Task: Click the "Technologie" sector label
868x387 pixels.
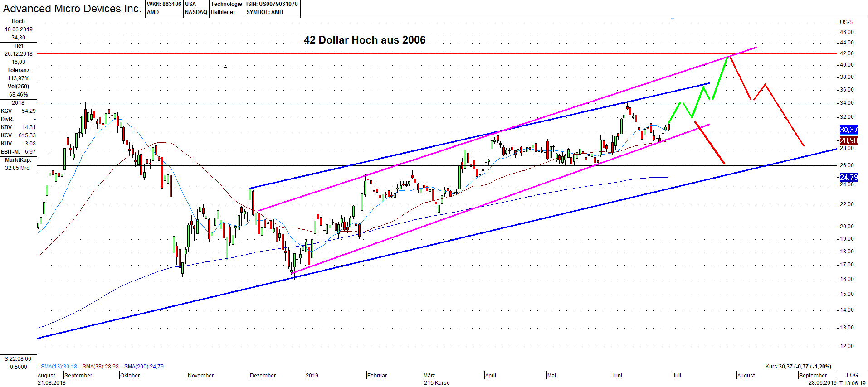Action: click(x=226, y=4)
